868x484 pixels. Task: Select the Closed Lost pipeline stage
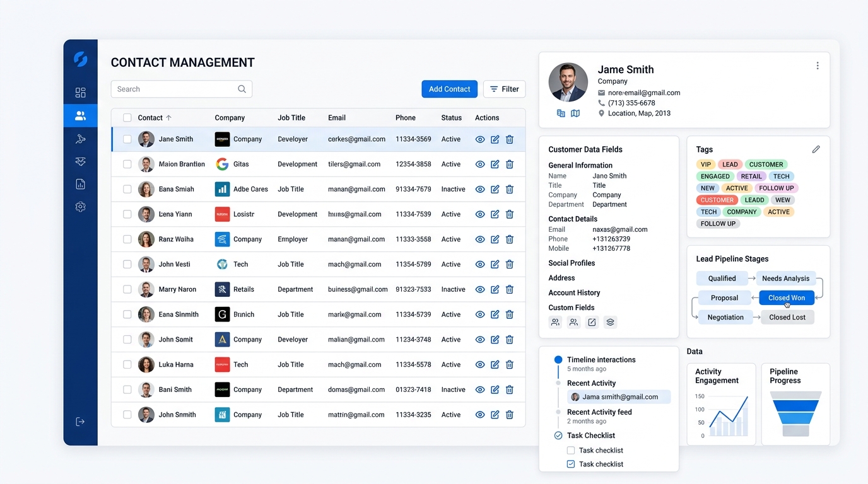click(x=787, y=317)
